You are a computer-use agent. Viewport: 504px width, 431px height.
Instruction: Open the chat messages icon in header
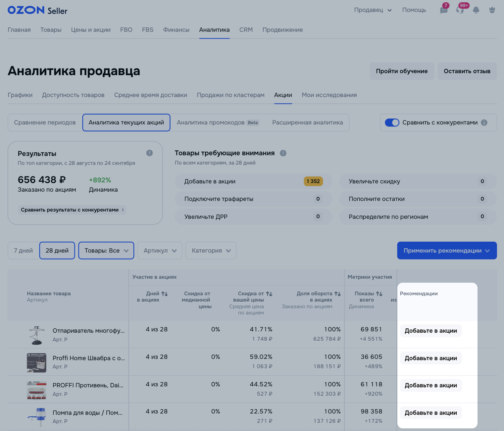click(443, 10)
